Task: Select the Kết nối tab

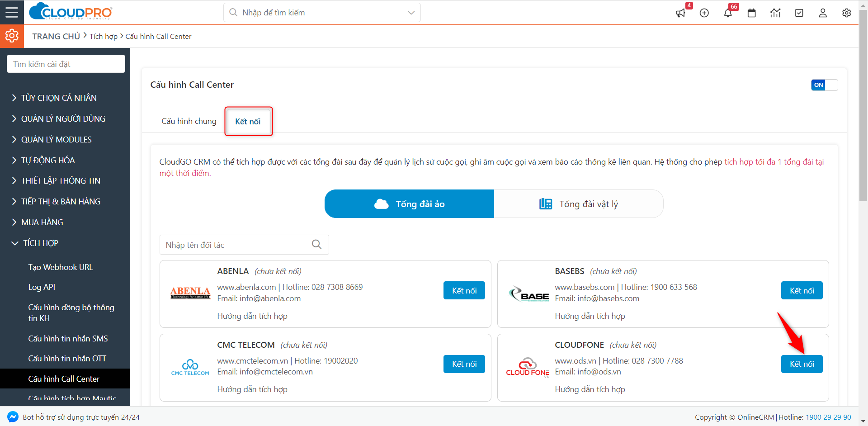Action: click(x=248, y=121)
